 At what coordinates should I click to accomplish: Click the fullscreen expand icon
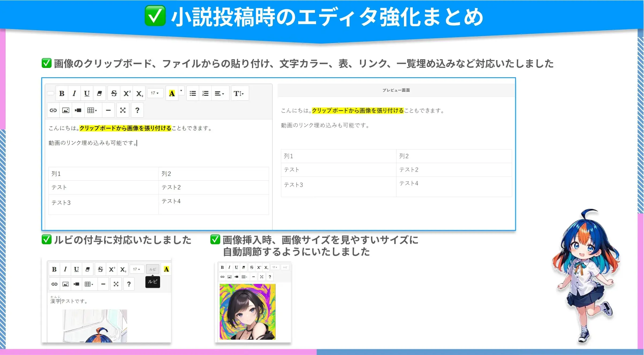pos(123,110)
